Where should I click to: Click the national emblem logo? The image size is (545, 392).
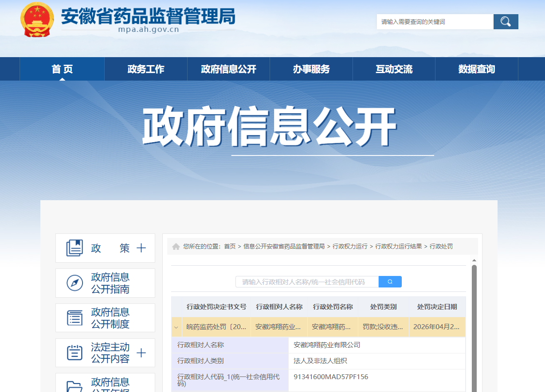point(37,20)
